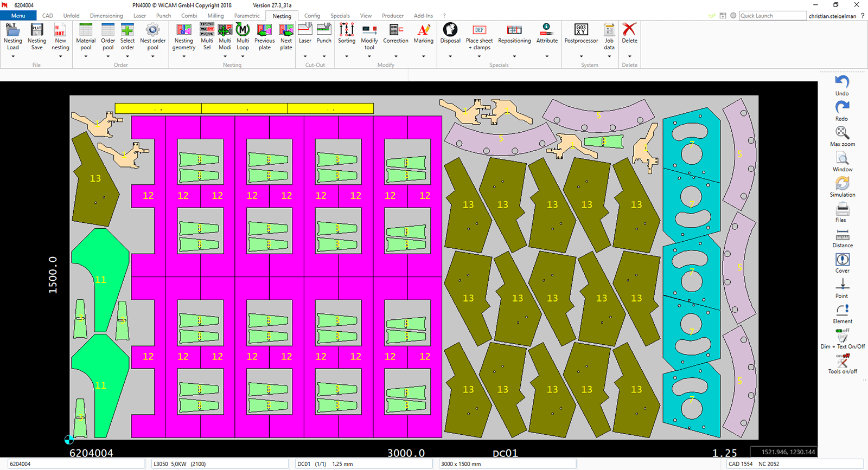Click the Job data button
868x470 pixels.
click(x=609, y=31)
